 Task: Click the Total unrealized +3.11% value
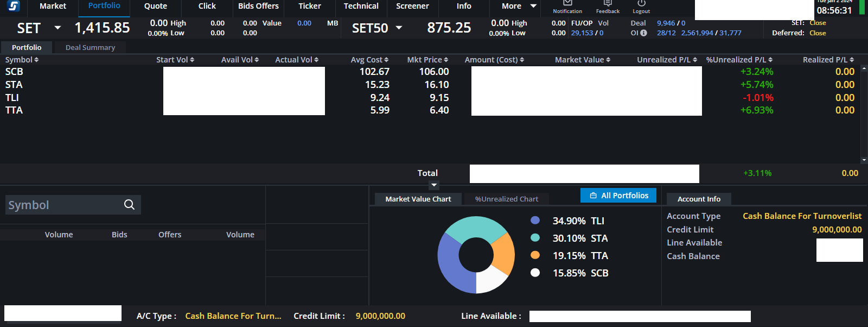(757, 173)
